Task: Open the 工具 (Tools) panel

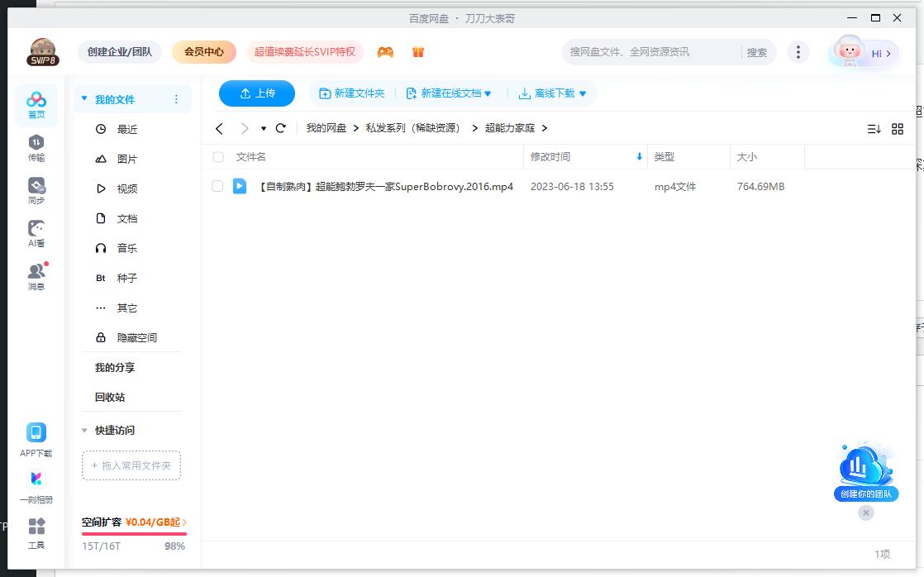Action: pos(36,532)
